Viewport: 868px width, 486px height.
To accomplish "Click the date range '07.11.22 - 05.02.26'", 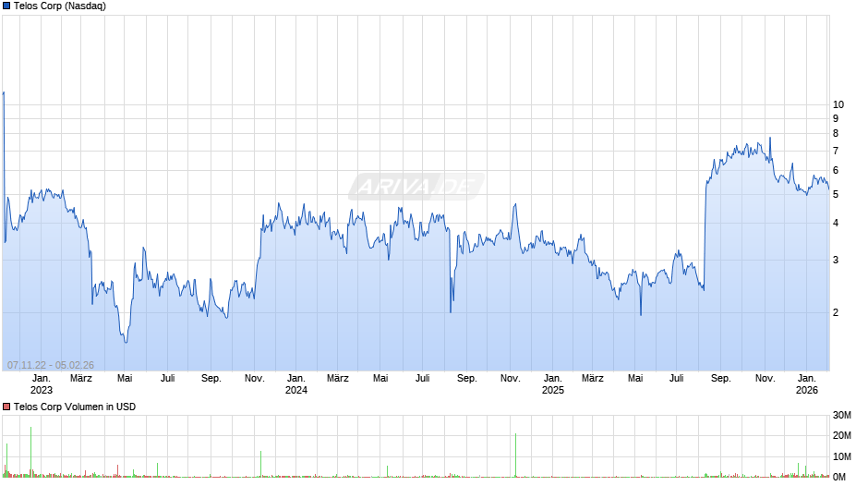I will coord(51,365).
